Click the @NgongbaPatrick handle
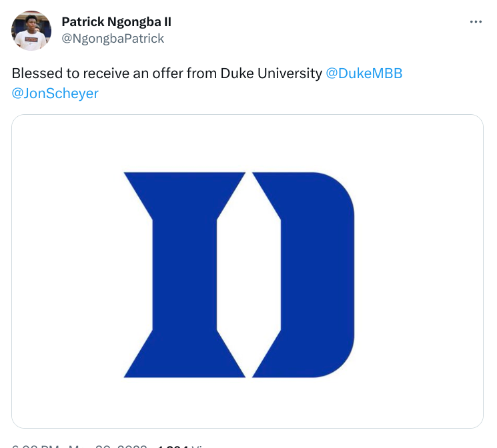 [113, 39]
